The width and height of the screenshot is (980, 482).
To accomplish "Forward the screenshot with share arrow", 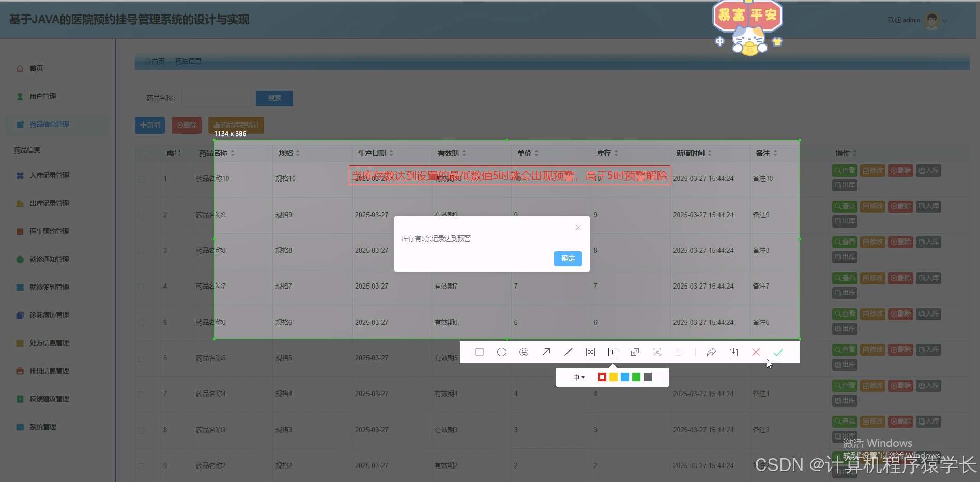I will point(711,352).
